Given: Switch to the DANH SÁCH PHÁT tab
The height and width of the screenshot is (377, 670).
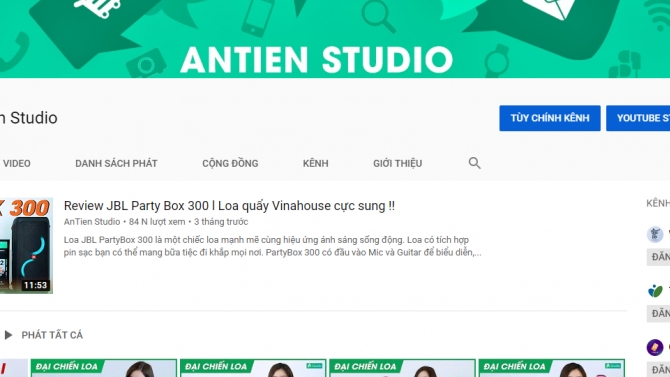Looking at the screenshot, I should [116, 163].
